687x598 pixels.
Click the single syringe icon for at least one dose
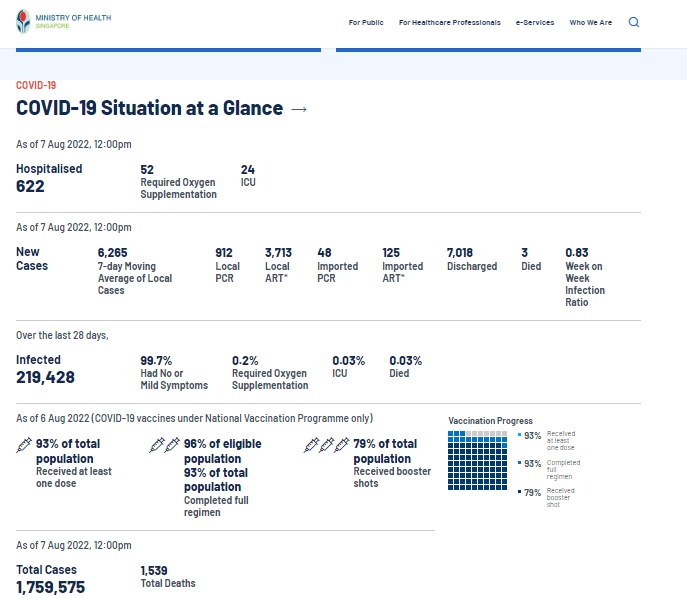click(x=25, y=445)
